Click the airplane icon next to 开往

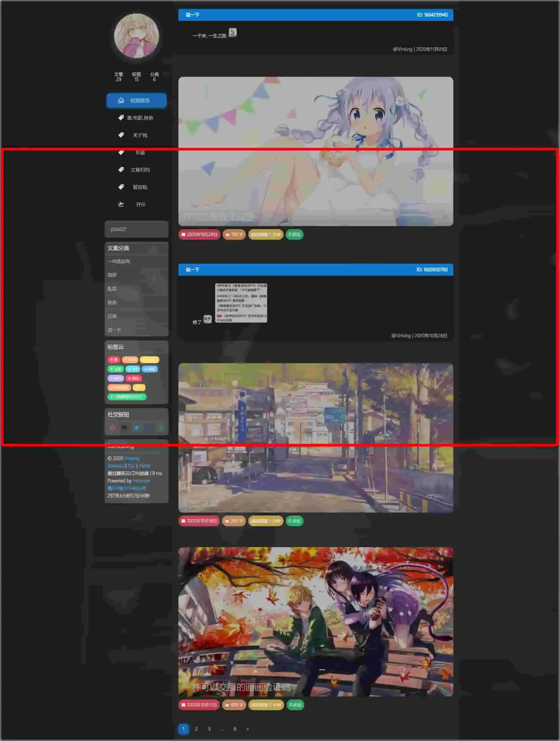coord(121,204)
